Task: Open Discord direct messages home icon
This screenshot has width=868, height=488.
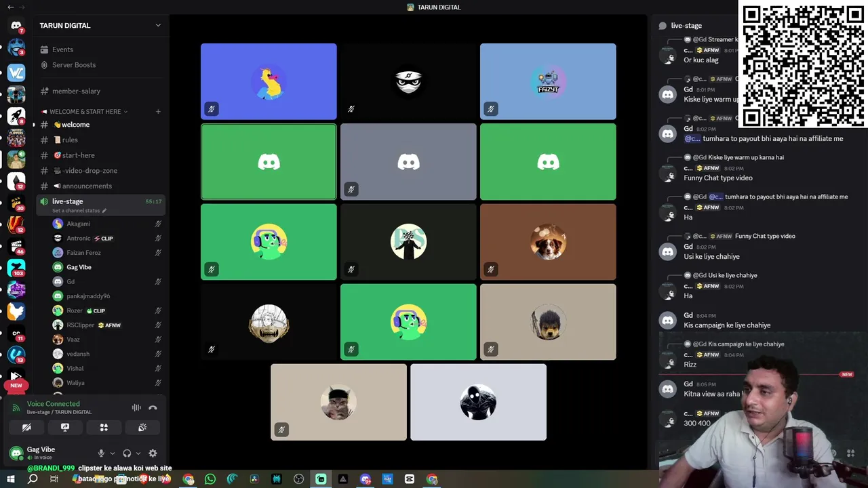Action: coord(16,25)
